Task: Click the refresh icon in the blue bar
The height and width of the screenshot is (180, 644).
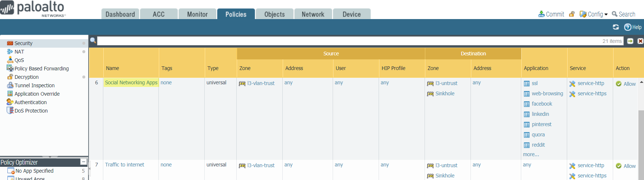Action: (x=616, y=27)
